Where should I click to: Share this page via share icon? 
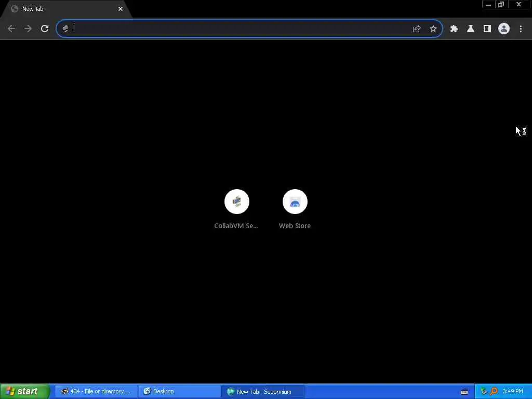417,29
